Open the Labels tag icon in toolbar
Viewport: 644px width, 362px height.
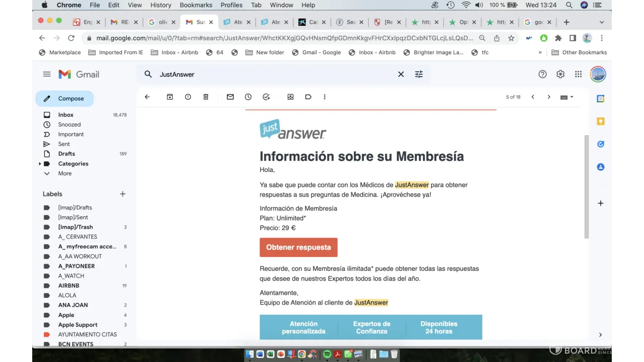coord(308,97)
